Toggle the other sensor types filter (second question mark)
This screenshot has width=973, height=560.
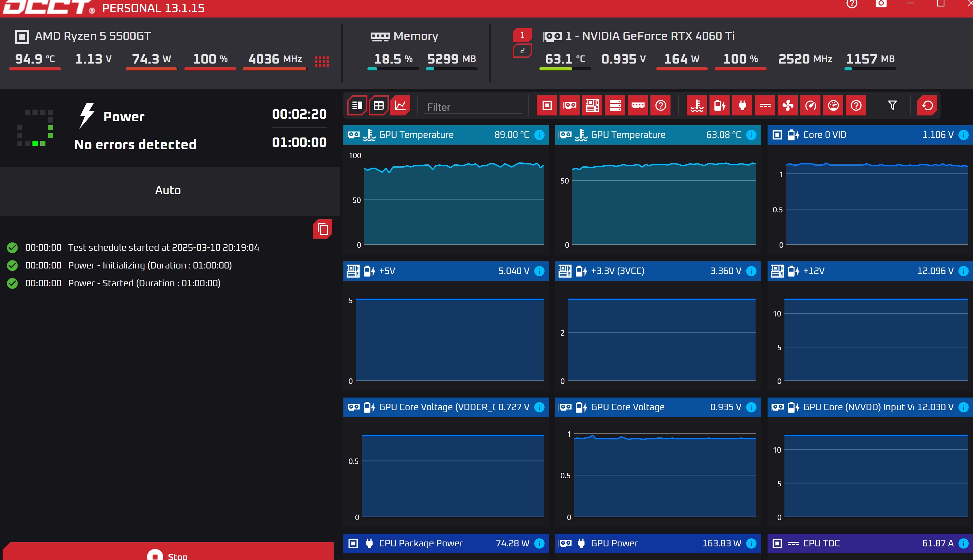point(856,105)
